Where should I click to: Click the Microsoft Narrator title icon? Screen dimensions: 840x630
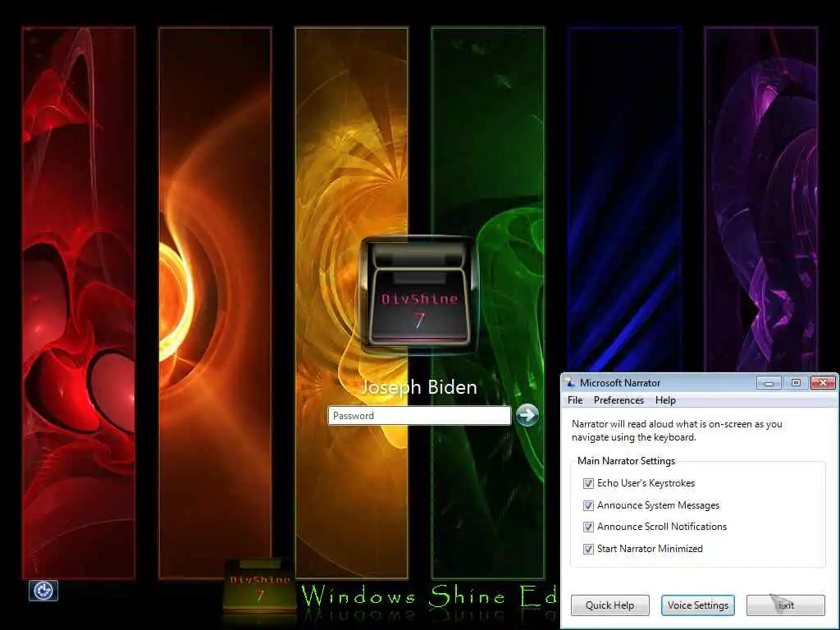tap(570, 382)
